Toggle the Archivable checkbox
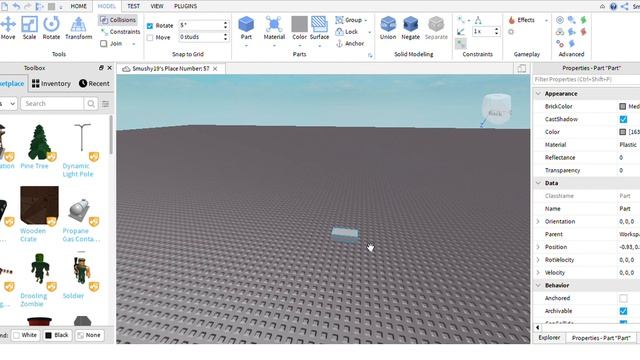 [623, 311]
